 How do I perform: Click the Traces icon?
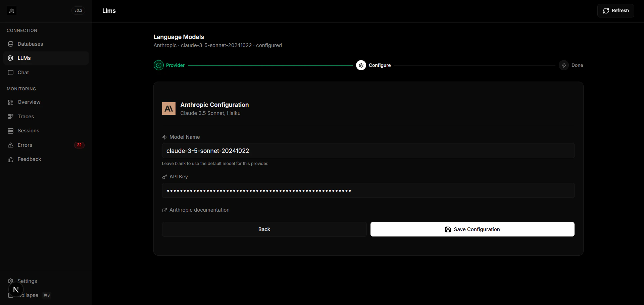click(11, 117)
